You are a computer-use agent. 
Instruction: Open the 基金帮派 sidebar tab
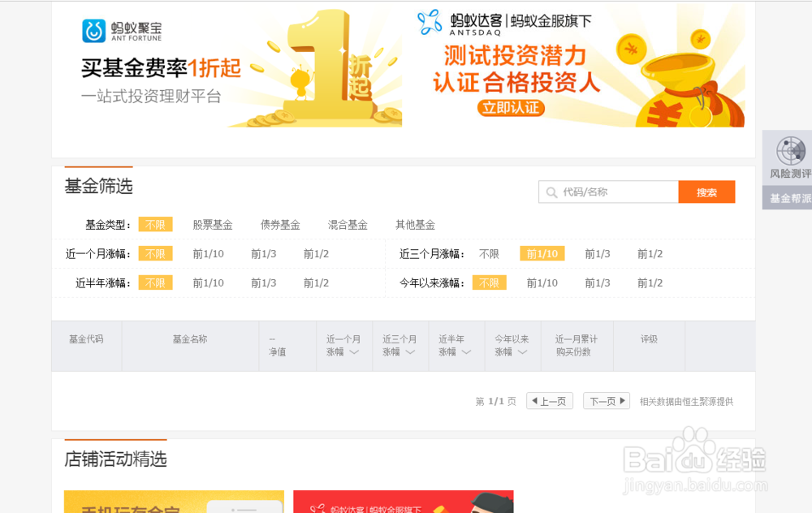(x=788, y=198)
